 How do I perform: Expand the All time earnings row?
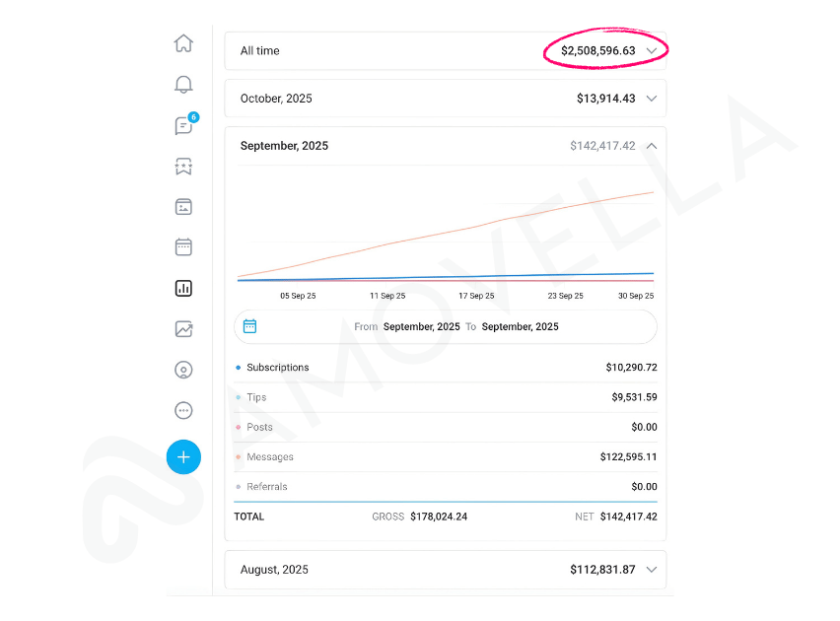pyautogui.click(x=651, y=50)
